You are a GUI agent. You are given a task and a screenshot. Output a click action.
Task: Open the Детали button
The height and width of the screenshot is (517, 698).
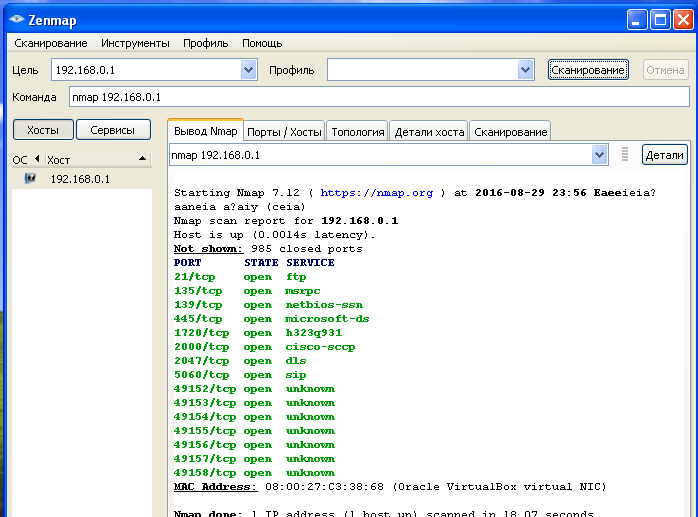tap(665, 155)
